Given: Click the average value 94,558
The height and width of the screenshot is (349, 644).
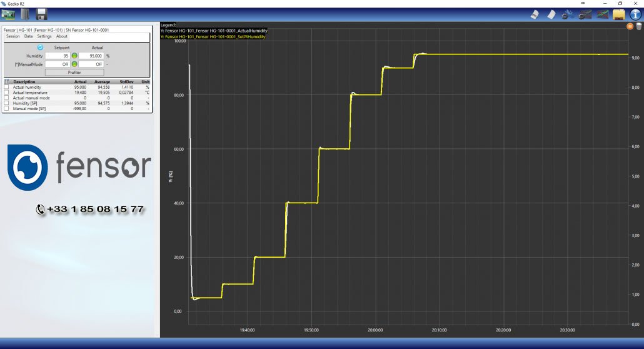Looking at the screenshot, I should 104,87.
